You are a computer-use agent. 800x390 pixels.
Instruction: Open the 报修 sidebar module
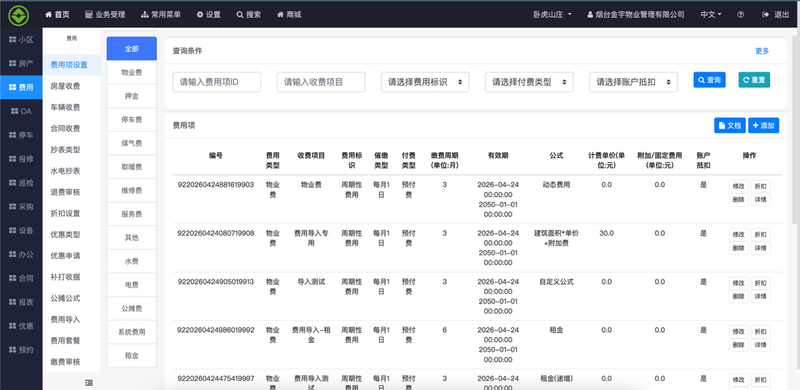pyautogui.click(x=21, y=159)
